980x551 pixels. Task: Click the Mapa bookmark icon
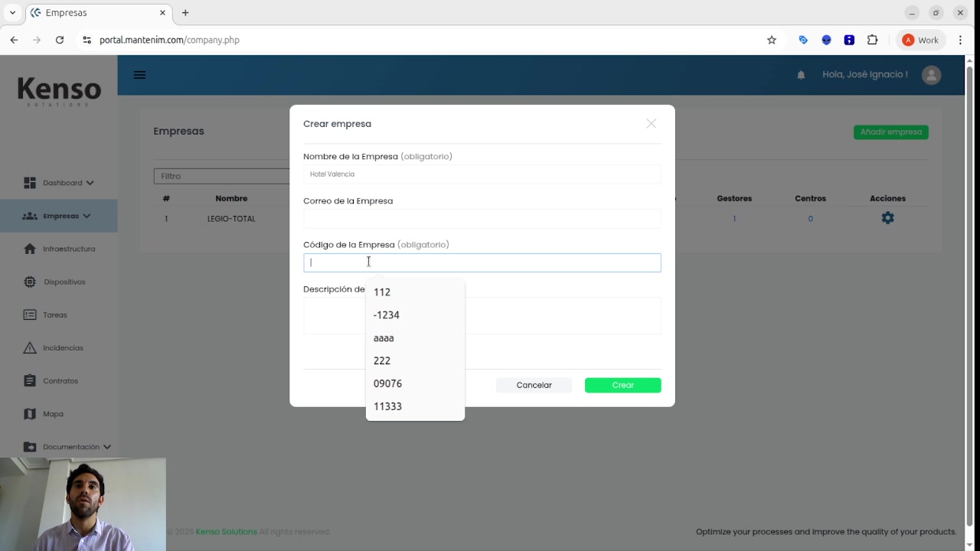(29, 413)
